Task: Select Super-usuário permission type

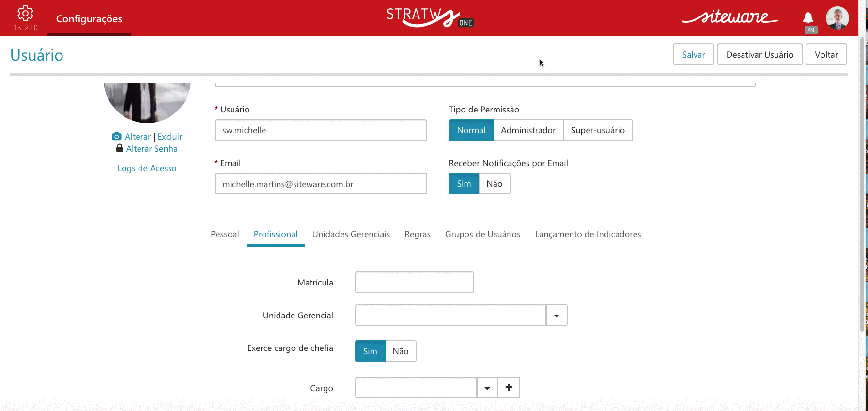Action: (598, 130)
